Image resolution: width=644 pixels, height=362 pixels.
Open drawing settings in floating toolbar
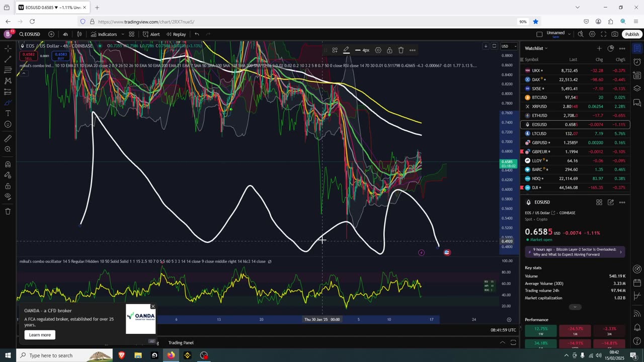[x=378, y=50]
